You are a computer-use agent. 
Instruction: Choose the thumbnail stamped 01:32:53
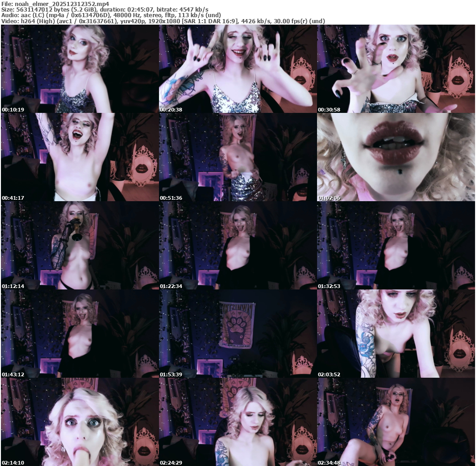point(396,245)
